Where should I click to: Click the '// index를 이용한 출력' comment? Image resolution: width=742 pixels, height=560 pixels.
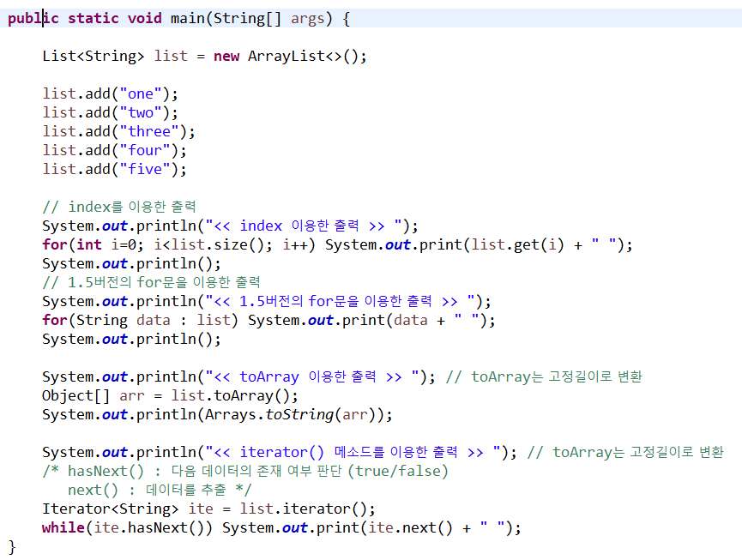click(118, 207)
